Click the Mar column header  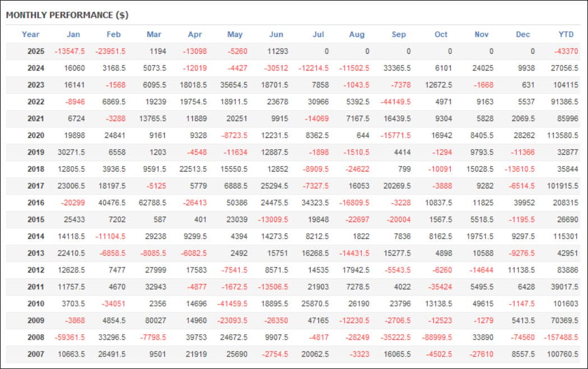(x=154, y=35)
